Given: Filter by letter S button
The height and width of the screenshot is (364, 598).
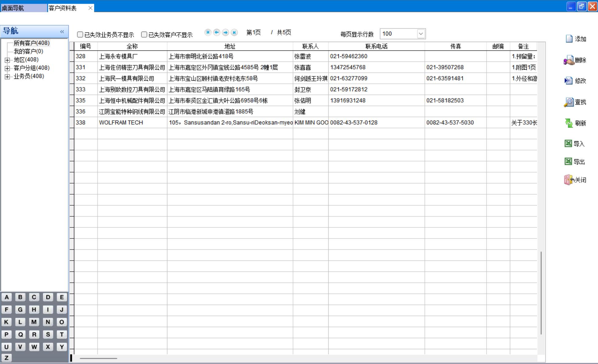Looking at the screenshot, I should (x=48, y=335).
